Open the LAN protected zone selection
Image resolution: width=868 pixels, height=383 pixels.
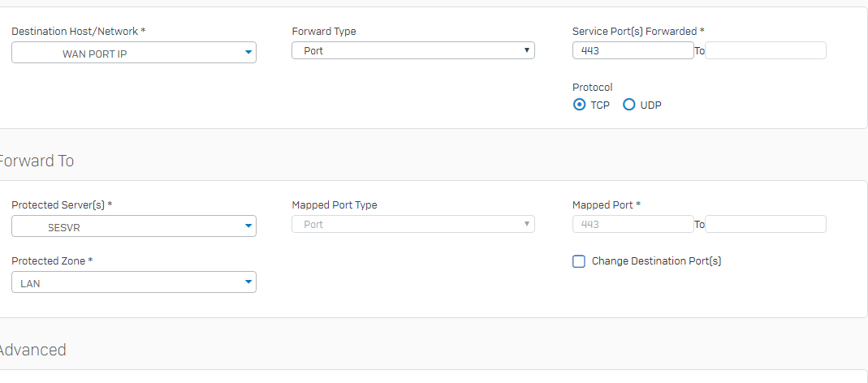tap(134, 282)
